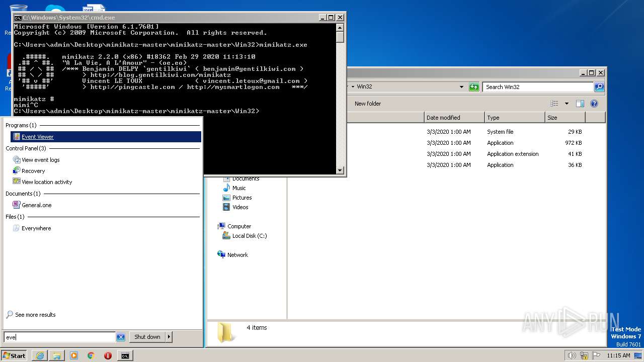Click the start menu search field
The image size is (644, 362).
(59, 337)
